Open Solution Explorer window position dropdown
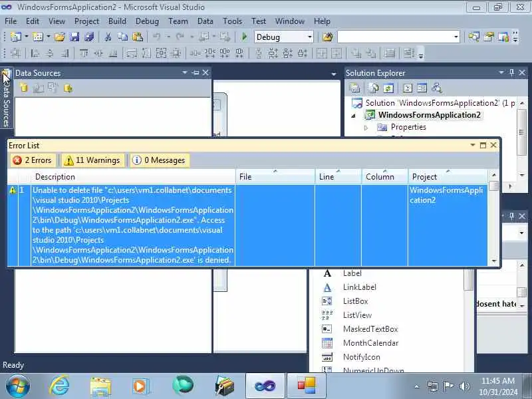 501,72
